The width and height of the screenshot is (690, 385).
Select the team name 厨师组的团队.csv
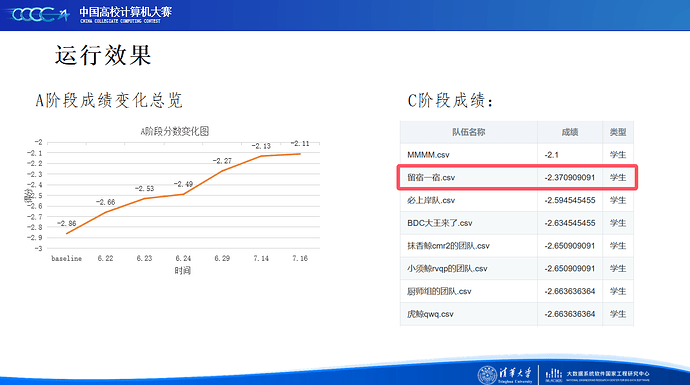point(439,291)
